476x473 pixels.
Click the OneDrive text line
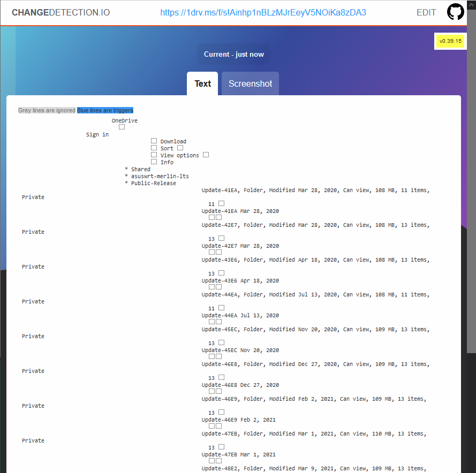point(124,120)
